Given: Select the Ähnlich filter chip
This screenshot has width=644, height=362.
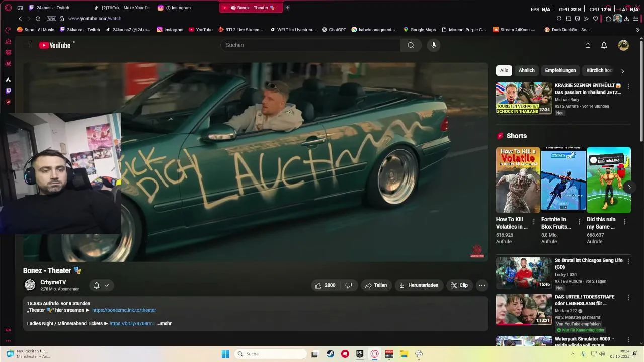Looking at the screenshot, I should (x=527, y=70).
